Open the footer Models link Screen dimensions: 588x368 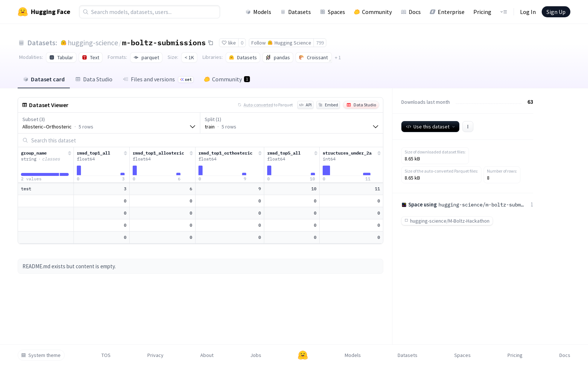[353, 355]
